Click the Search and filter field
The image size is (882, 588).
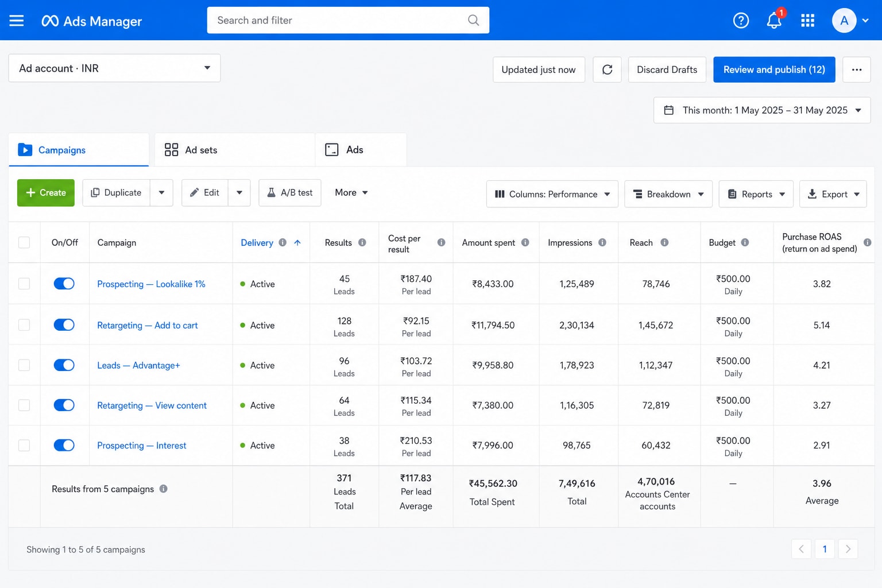(348, 20)
